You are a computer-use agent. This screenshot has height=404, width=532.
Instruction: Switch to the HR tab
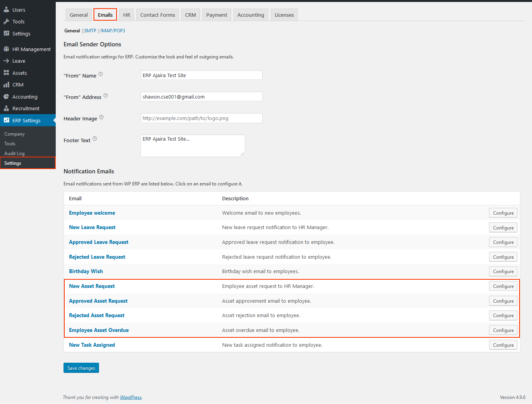[126, 14]
